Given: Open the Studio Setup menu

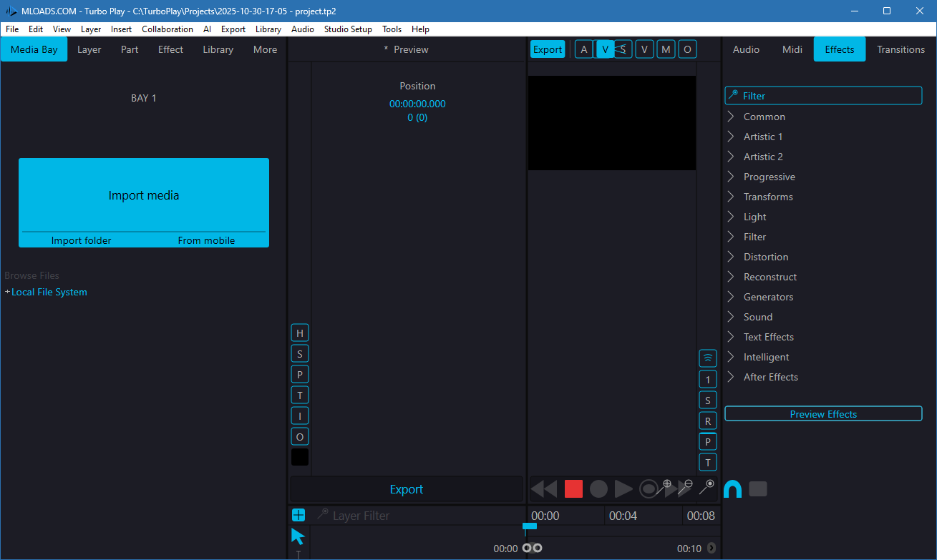Looking at the screenshot, I should (348, 29).
